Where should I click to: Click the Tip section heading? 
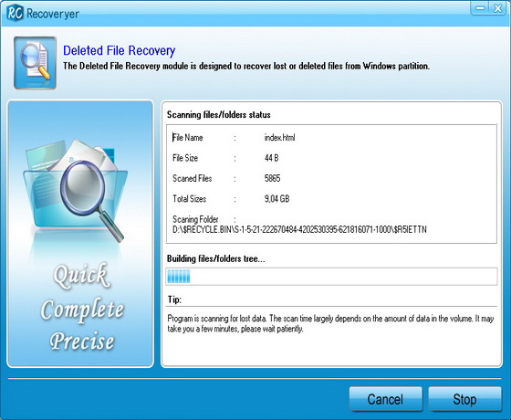174,299
